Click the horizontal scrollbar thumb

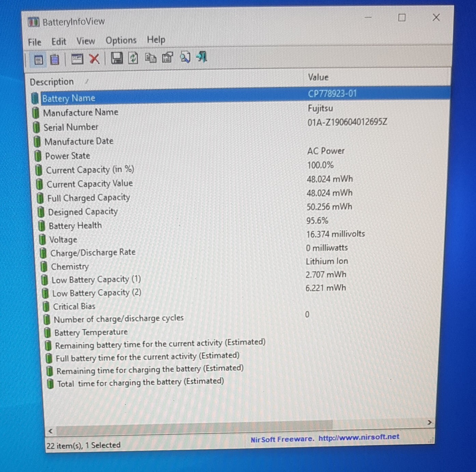coord(194,428)
